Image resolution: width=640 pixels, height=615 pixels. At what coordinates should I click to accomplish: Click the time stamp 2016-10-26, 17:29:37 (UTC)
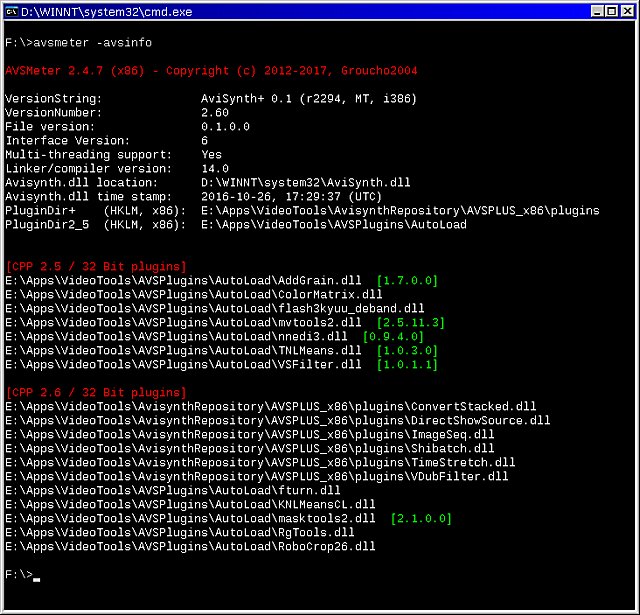coord(291,197)
